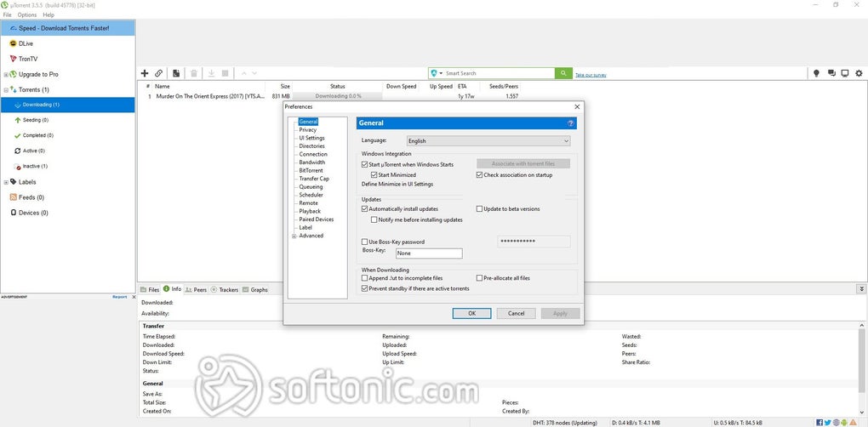Viewport: 868px width, 427px height.
Task: Click the chat bubbles icon in the toolbar
Action: tap(831, 73)
